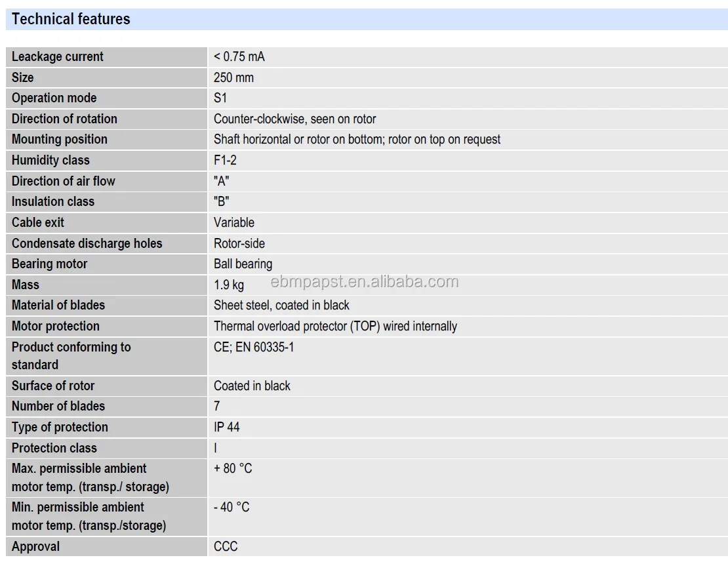The image size is (728, 564).
Task: Select Condensate discharge holes label
Action: 87,243
